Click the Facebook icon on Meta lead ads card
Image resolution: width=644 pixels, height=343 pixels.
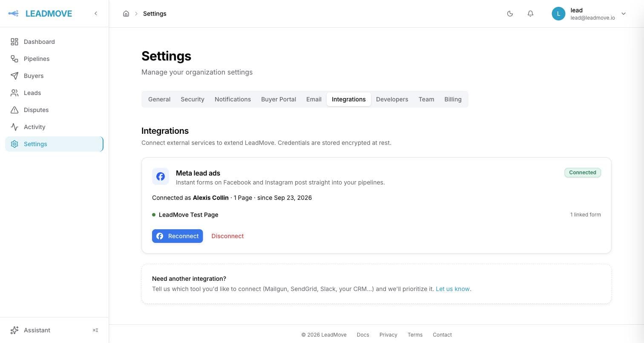click(161, 176)
